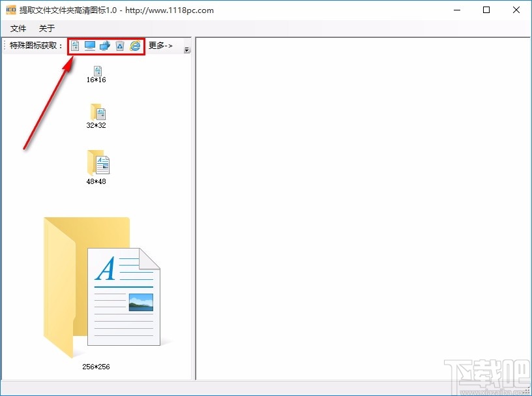Click the 特殊图标获取 label
Screen dimensions: 532x396
pyautogui.click(x=36, y=46)
